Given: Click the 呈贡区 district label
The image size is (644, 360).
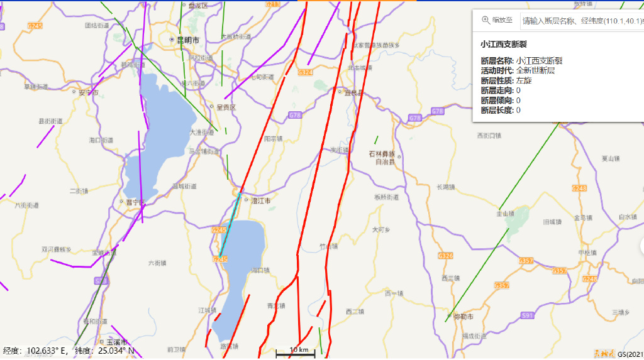Looking at the screenshot, I should tap(226, 107).
